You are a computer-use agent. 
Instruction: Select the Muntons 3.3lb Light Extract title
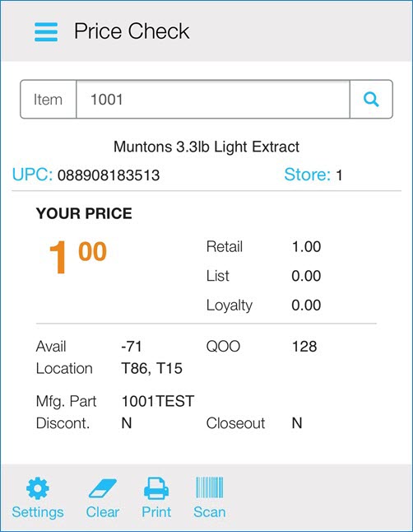tap(206, 147)
